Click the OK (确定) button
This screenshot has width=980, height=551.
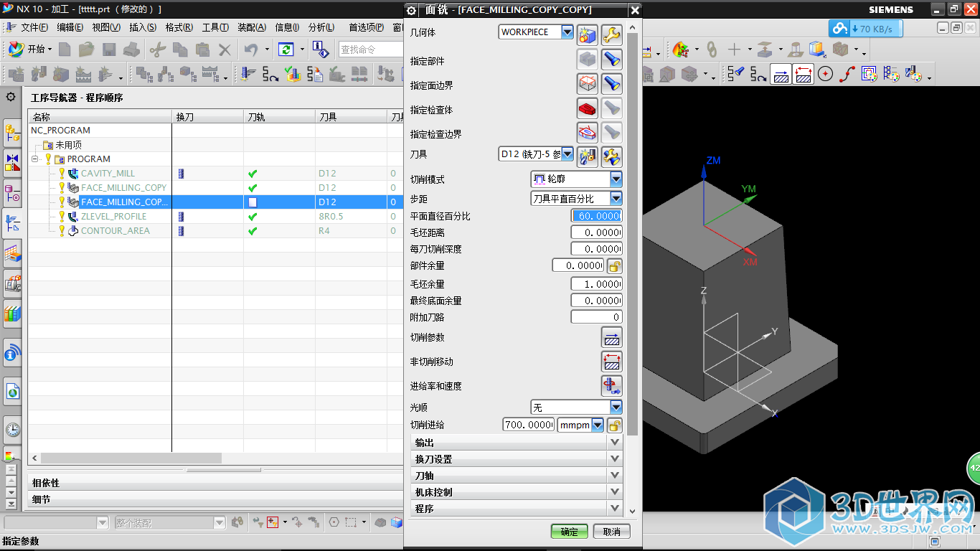click(x=570, y=532)
